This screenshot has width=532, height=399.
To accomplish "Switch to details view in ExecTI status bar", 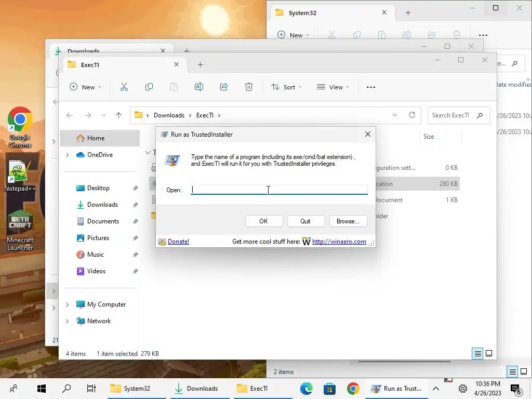I will click(478, 353).
